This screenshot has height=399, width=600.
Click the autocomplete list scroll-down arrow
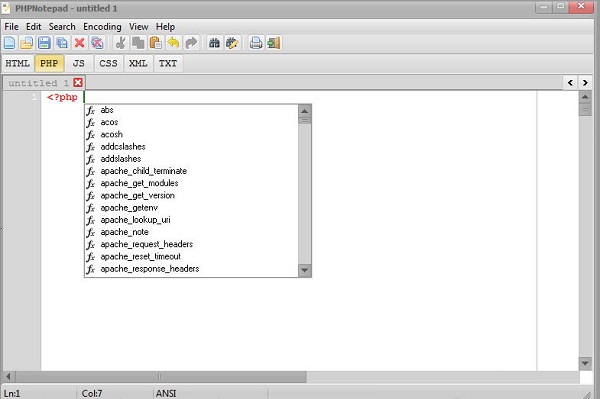[x=305, y=270]
